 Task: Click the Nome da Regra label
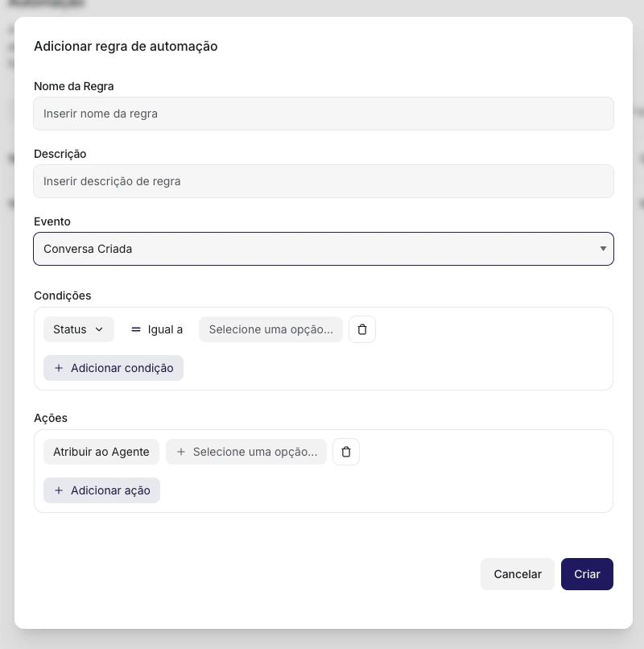(x=74, y=86)
